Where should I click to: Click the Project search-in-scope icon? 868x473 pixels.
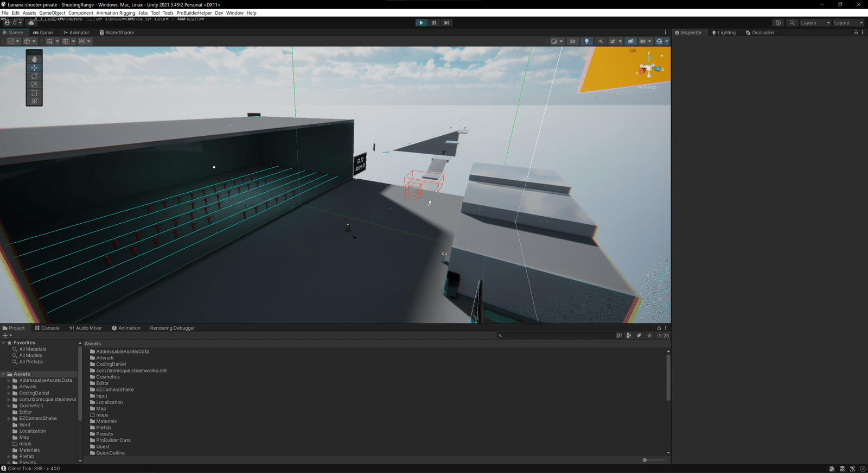(619, 336)
